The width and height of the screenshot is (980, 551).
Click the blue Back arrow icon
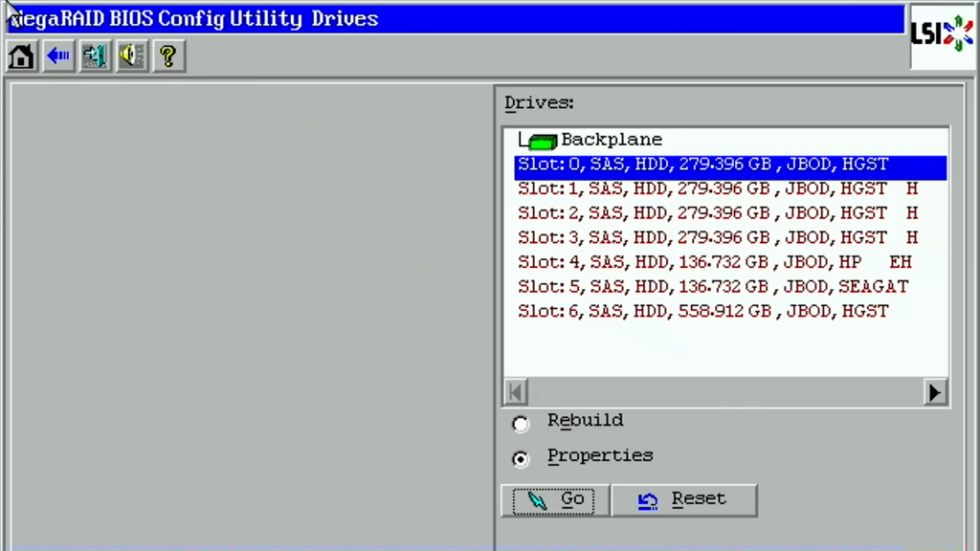pos(58,56)
